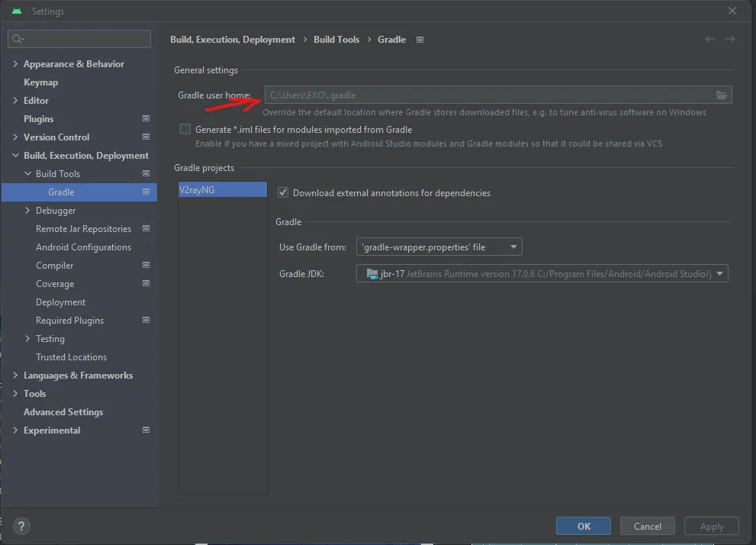
Task: Click Build Tools breadcrumb
Action: tap(336, 40)
